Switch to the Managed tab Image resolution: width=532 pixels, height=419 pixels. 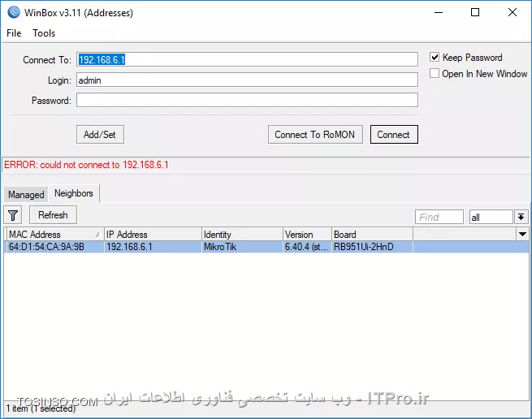[26, 194]
